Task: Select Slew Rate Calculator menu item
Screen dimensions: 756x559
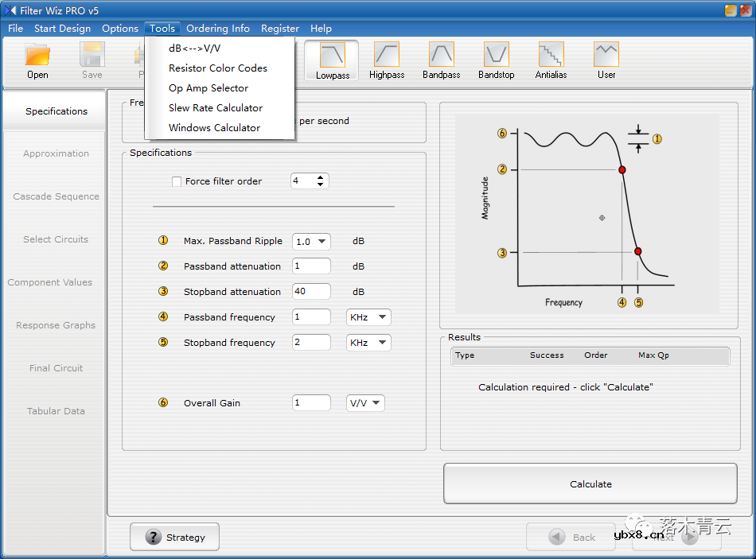Action: pos(215,108)
